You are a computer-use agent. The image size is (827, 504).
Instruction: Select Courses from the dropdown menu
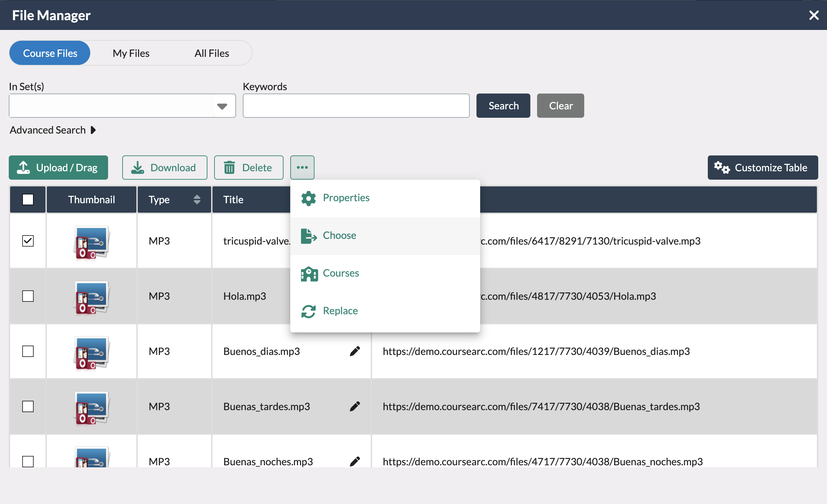click(x=385, y=274)
